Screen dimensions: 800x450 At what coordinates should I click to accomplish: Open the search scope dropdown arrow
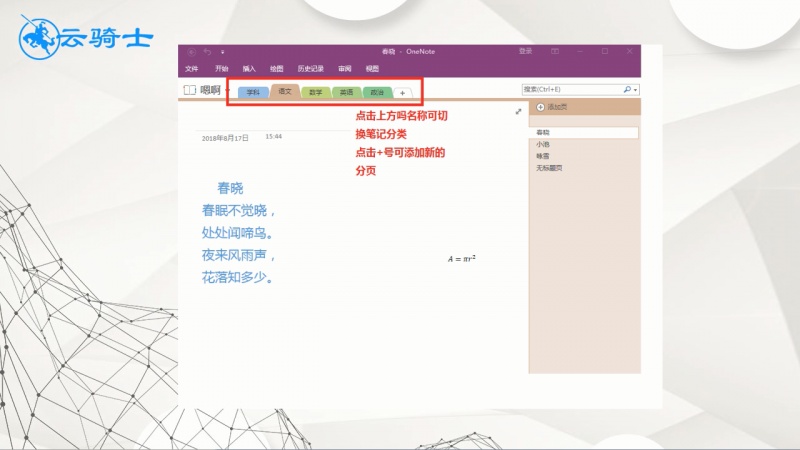[636, 90]
